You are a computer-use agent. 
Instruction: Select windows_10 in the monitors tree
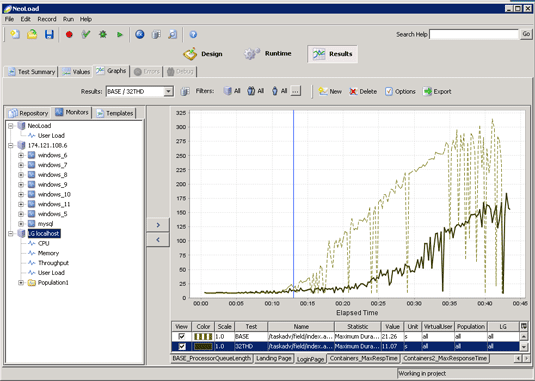point(54,194)
